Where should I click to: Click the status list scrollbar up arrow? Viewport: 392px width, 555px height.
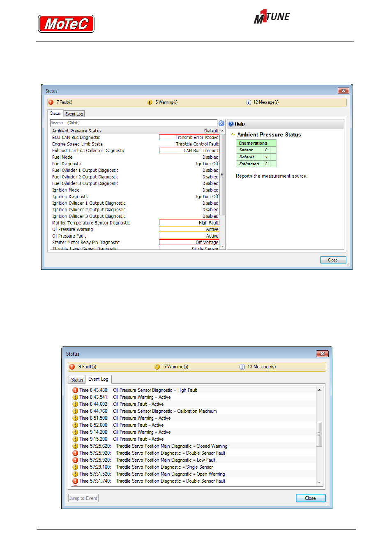point(223,131)
